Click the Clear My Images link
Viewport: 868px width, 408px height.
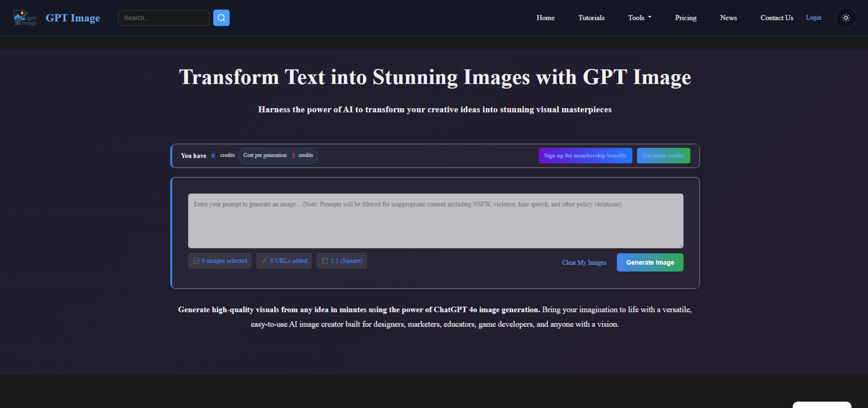pyautogui.click(x=584, y=263)
